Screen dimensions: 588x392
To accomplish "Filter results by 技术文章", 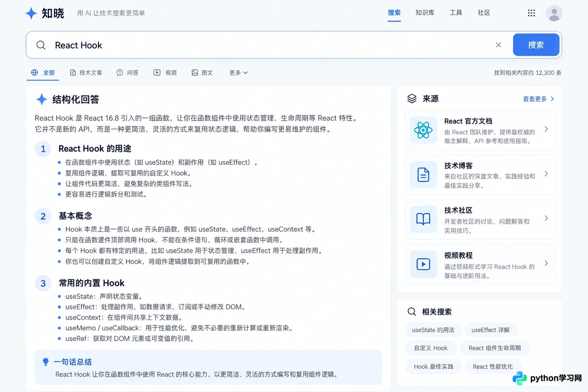I will (86, 73).
